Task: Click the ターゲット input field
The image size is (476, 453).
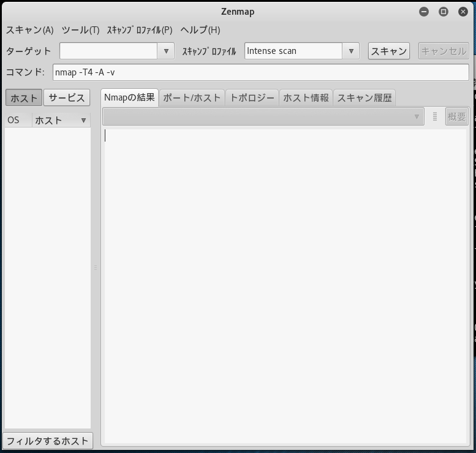Action: click(108, 51)
